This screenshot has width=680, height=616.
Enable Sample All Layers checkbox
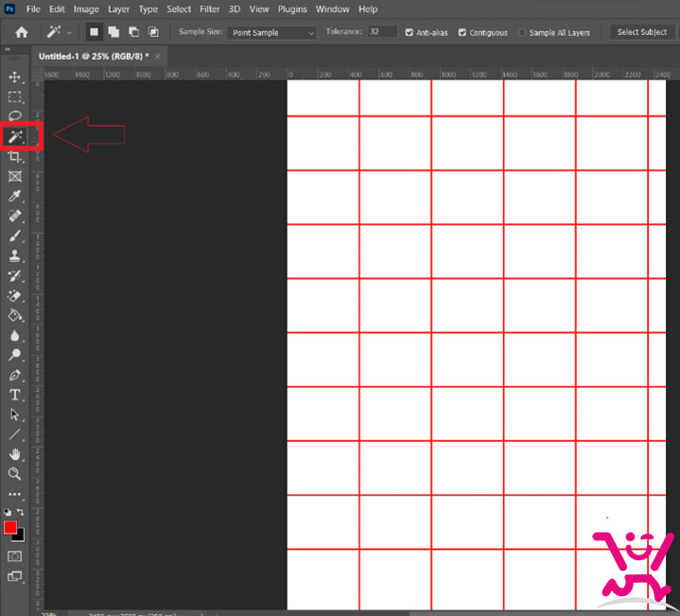click(x=522, y=32)
